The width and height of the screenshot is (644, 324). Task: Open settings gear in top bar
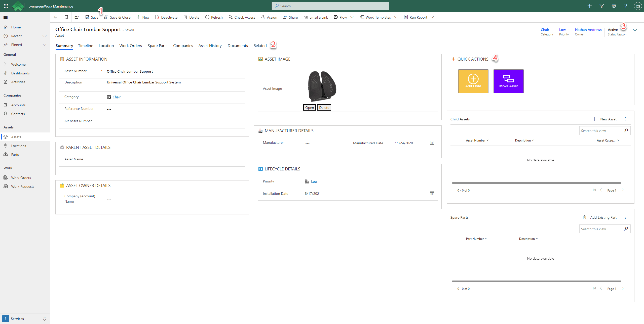click(614, 6)
